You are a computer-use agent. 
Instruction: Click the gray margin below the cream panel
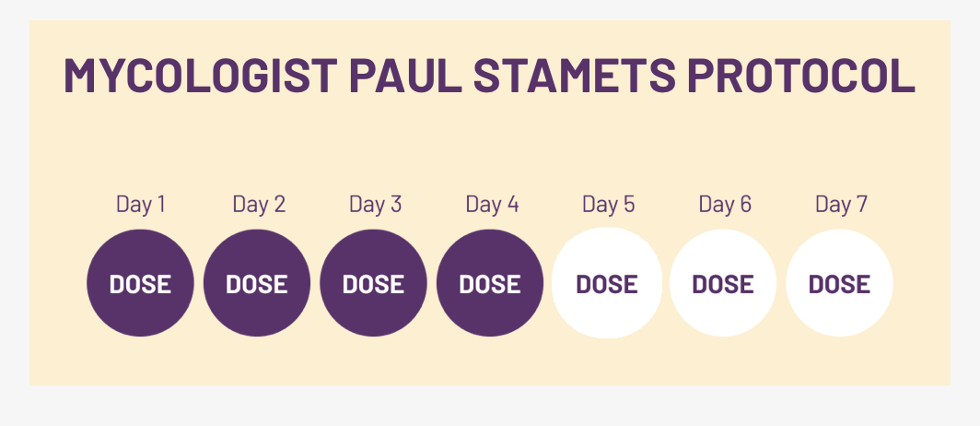pyautogui.click(x=488, y=406)
